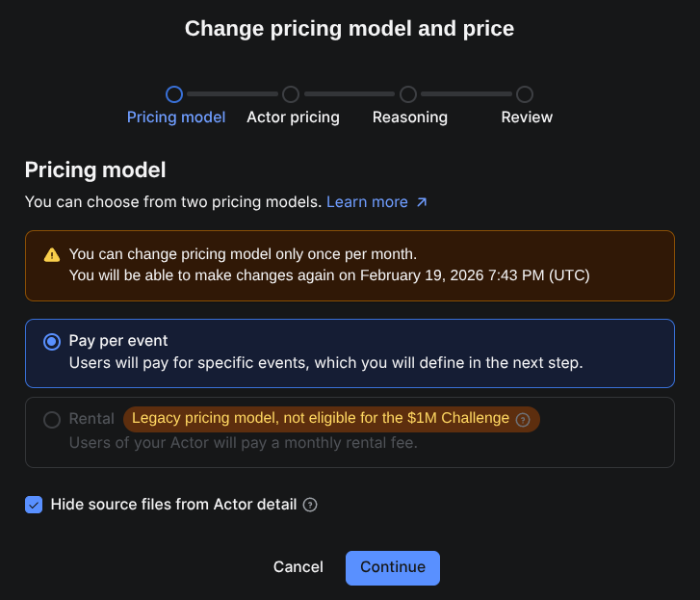This screenshot has width=700, height=600.
Task: Cancel the pricing model change
Action: (298, 567)
